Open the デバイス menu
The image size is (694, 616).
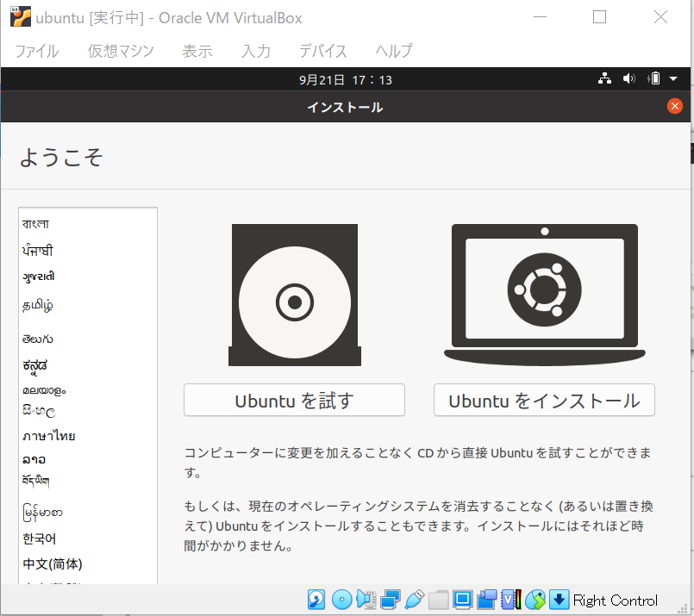click(322, 52)
